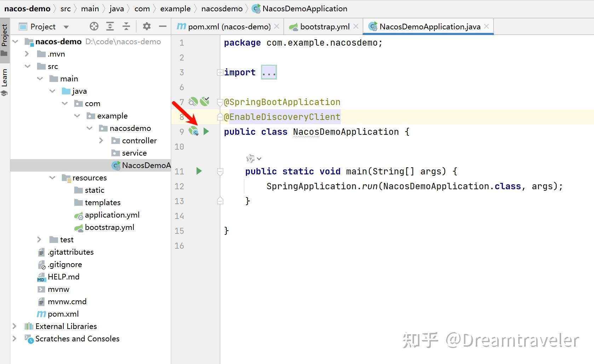Select application.yml in the resources folder
This screenshot has width=594, height=364.
[x=112, y=215]
